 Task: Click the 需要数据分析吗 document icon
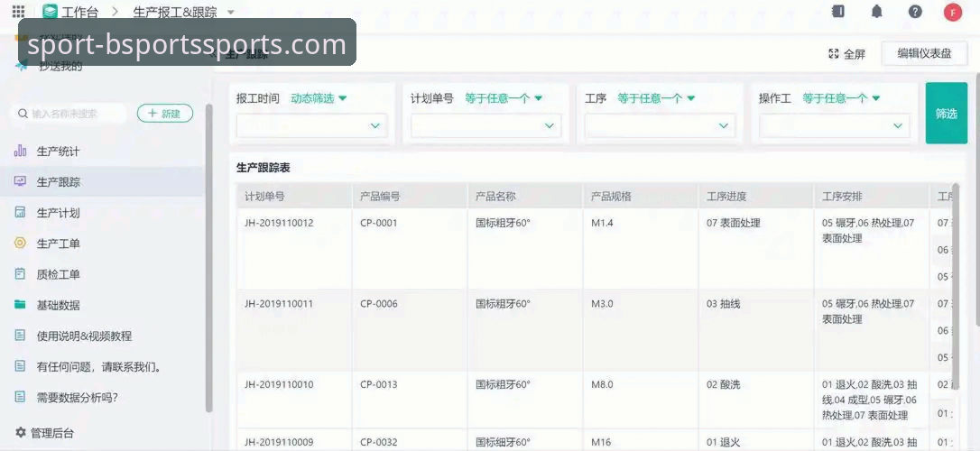pos(21,397)
